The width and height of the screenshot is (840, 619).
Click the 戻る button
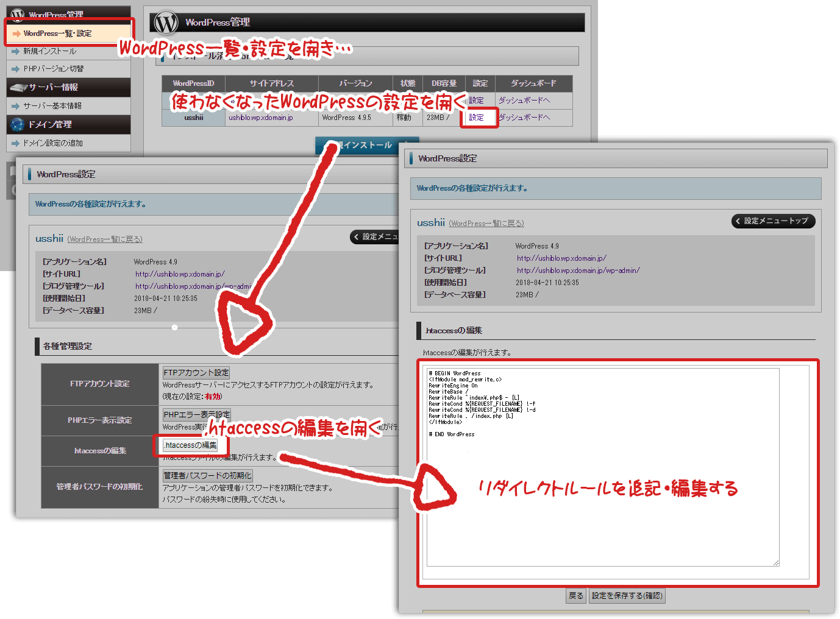pyautogui.click(x=576, y=596)
